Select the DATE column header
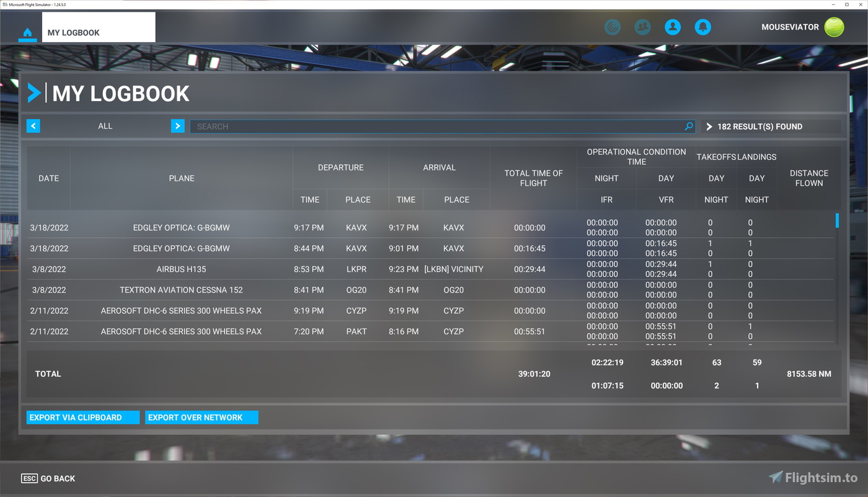868x497 pixels. coord(49,178)
